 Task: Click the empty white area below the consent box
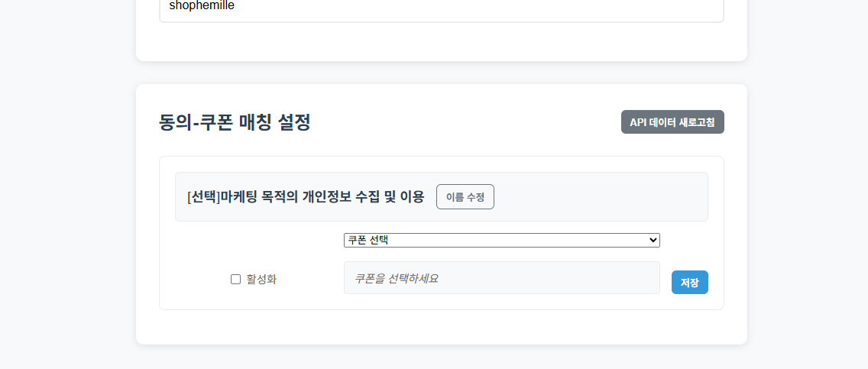[441, 327]
